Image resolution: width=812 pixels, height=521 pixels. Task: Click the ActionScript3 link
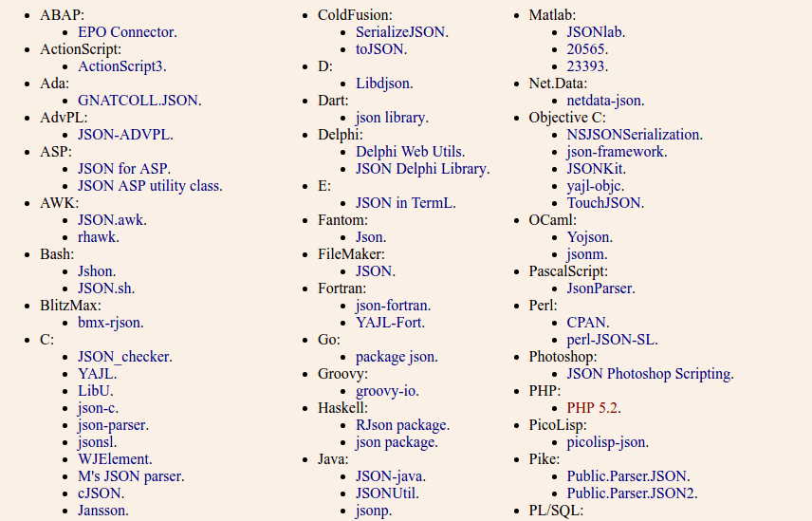pos(120,66)
